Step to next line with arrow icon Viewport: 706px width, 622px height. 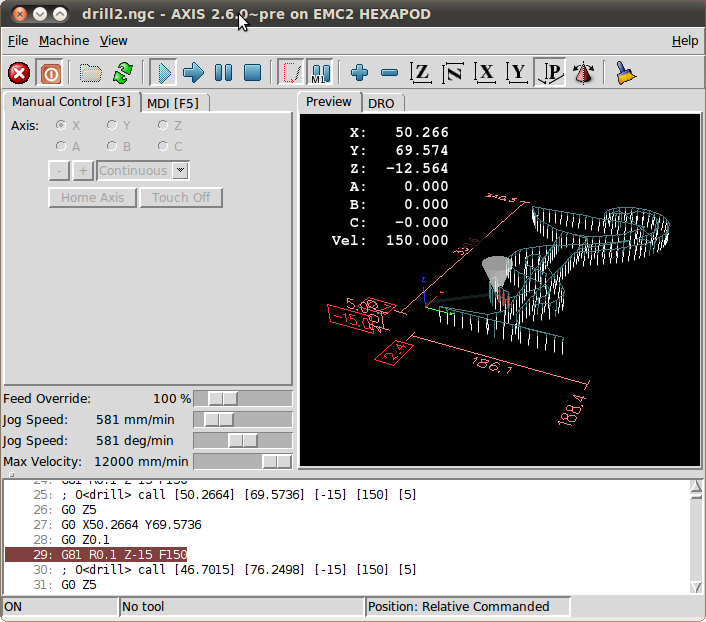click(x=193, y=73)
